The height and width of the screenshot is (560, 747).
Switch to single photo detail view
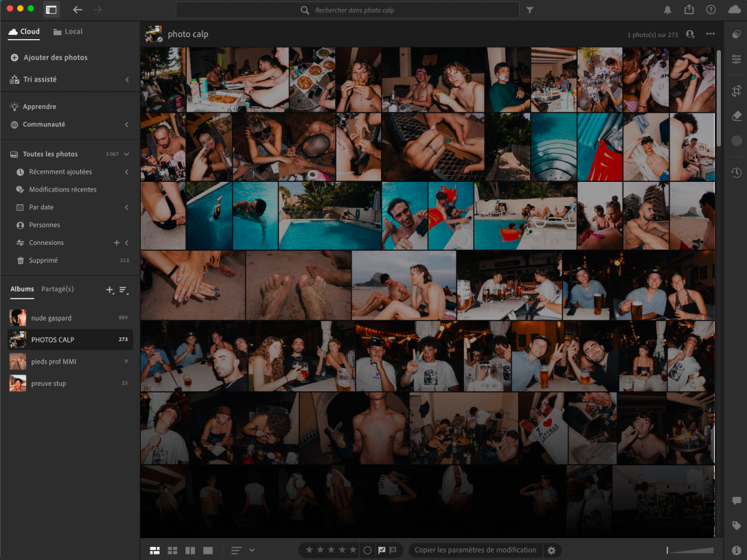pyautogui.click(x=207, y=550)
